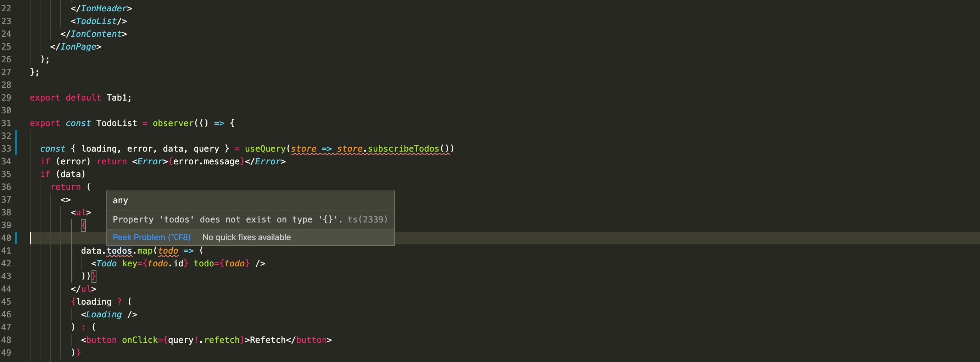Click 'No quick fixes available' text in hover popup

point(246,237)
